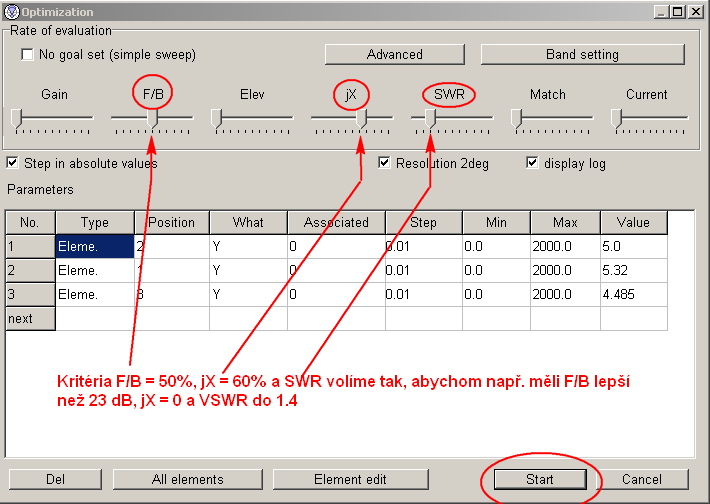
Task: Toggle Step in absolute values checkbox
Action: (x=13, y=163)
